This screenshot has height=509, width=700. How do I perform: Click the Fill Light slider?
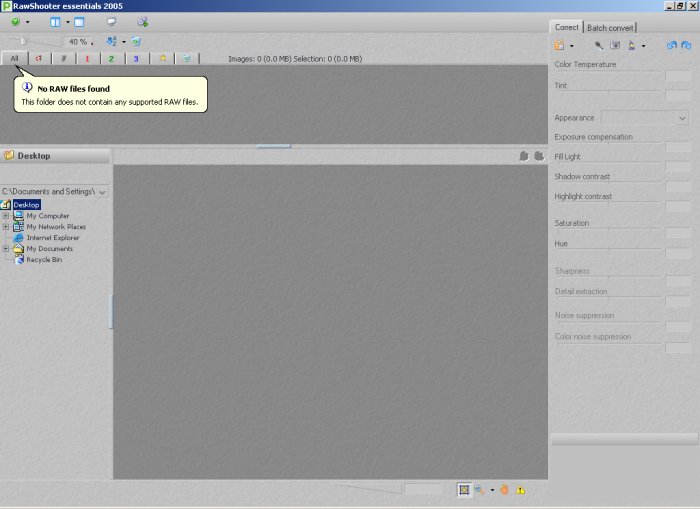click(608, 163)
